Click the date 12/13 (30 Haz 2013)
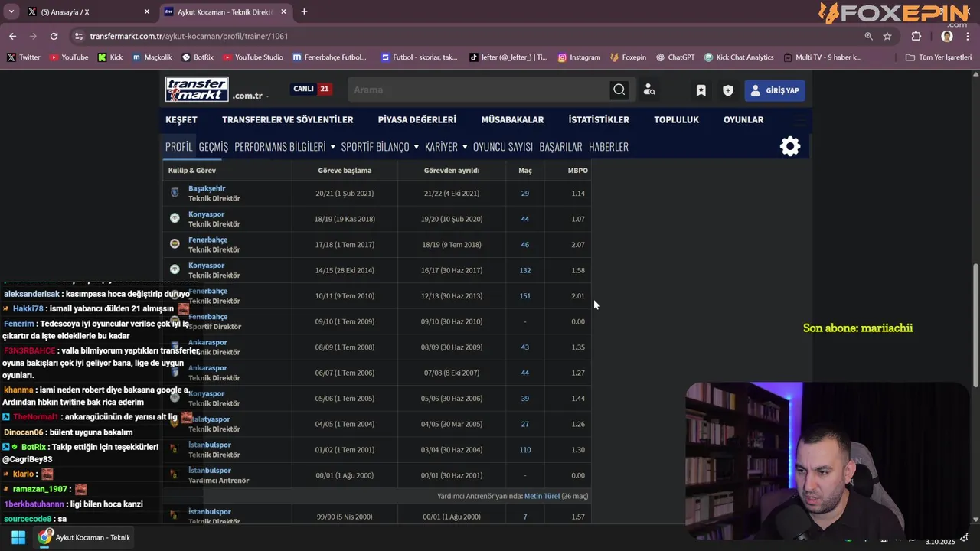 tap(452, 295)
